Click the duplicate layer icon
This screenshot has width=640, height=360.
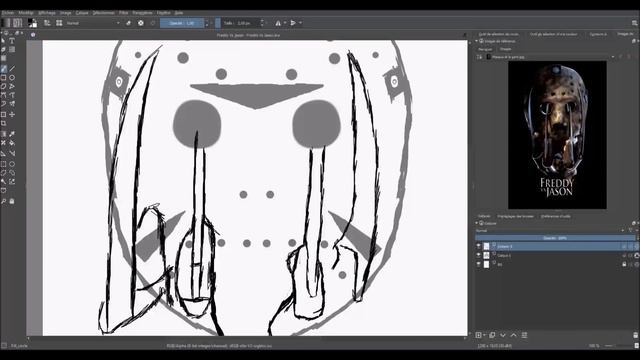click(492, 335)
